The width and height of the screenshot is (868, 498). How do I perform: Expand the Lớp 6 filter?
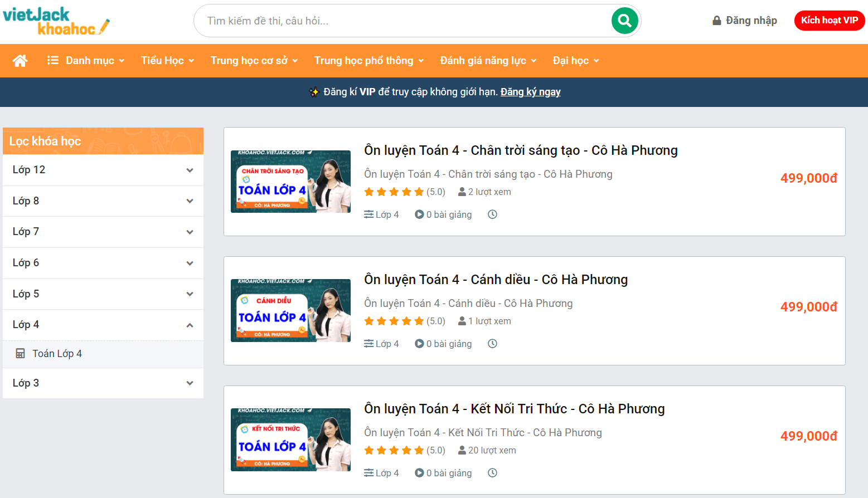[103, 263]
